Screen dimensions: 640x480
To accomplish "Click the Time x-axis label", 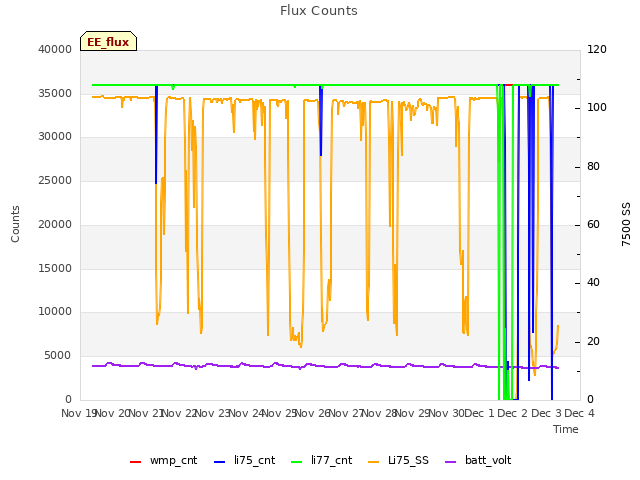I will coord(566,429).
